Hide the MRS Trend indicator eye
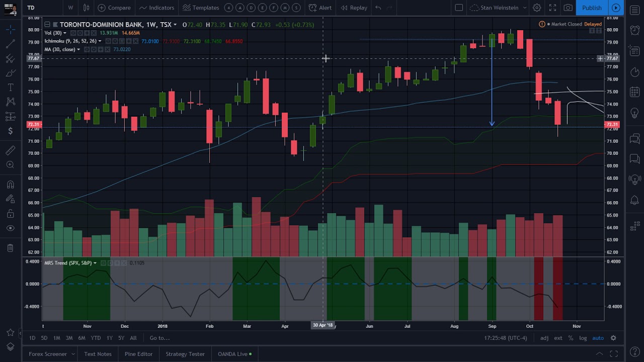Screen dimensions: 644x362 tap(103, 263)
